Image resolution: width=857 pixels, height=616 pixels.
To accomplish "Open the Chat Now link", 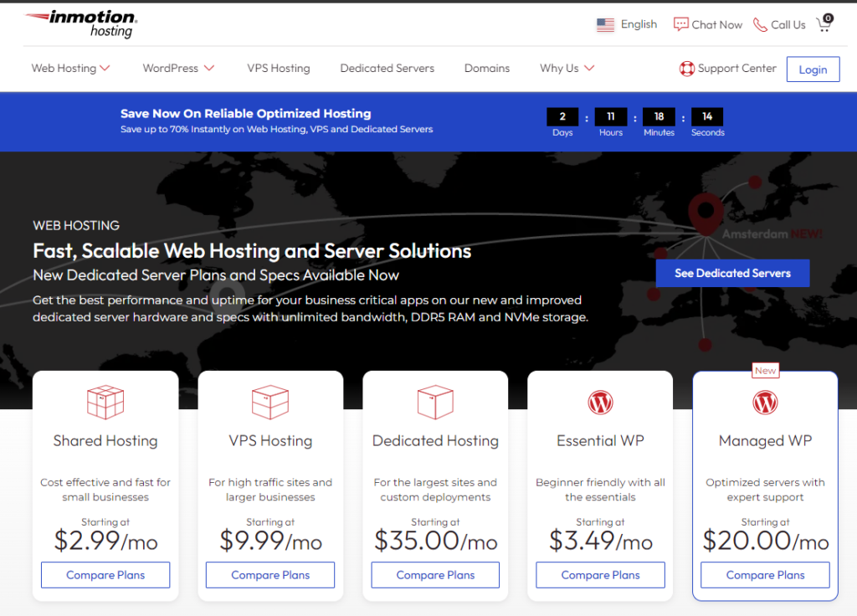I will click(x=716, y=24).
